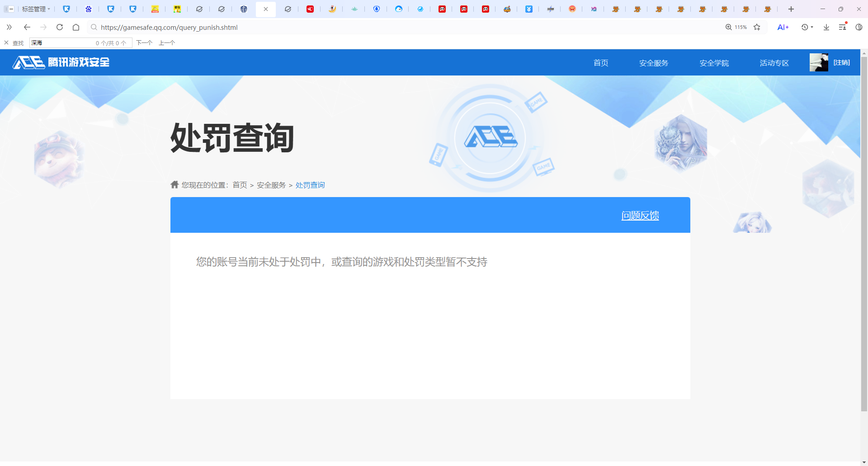Go back using the back arrow

coord(27,27)
